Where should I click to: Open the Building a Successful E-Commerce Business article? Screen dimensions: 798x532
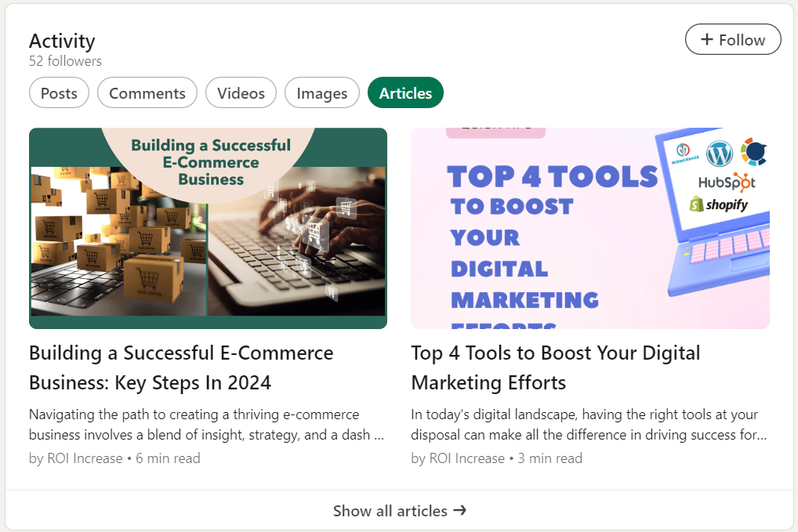point(181,365)
